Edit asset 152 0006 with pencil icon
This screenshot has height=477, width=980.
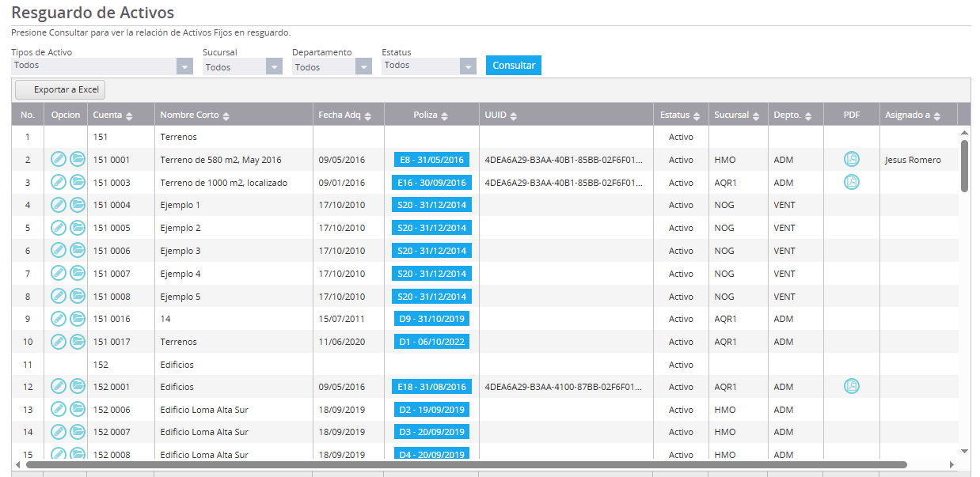59,409
